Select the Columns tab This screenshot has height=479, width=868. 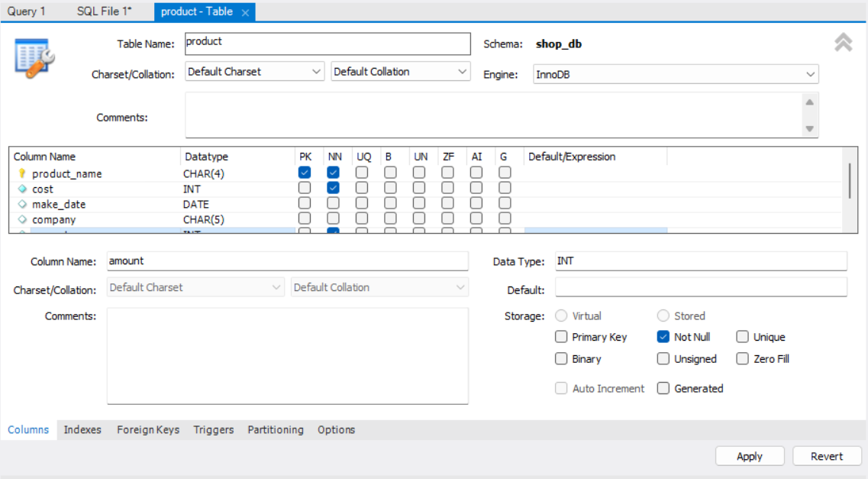pos(28,429)
